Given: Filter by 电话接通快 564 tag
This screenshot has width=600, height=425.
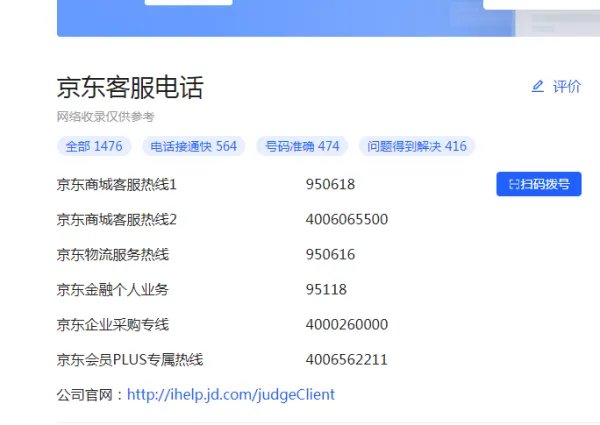Looking at the screenshot, I should (x=193, y=146).
